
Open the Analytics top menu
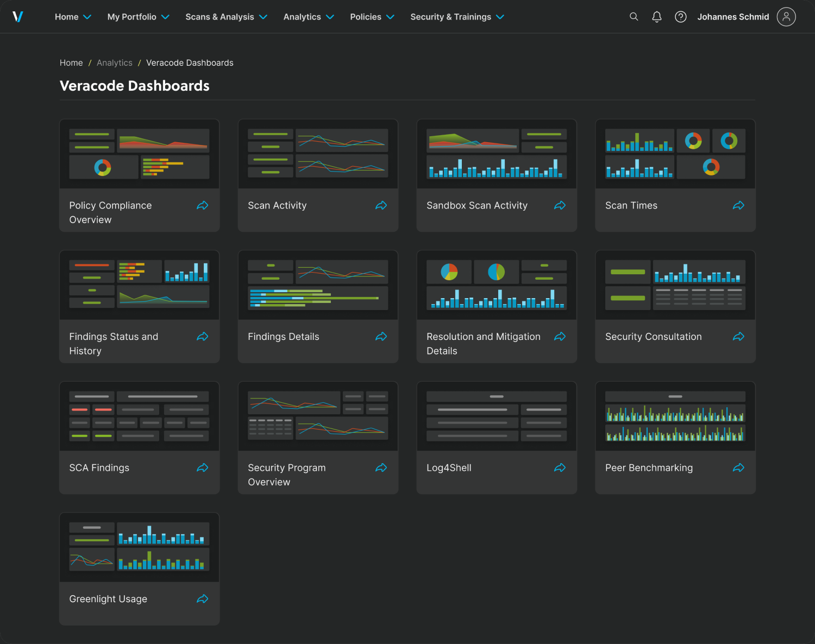302,17
